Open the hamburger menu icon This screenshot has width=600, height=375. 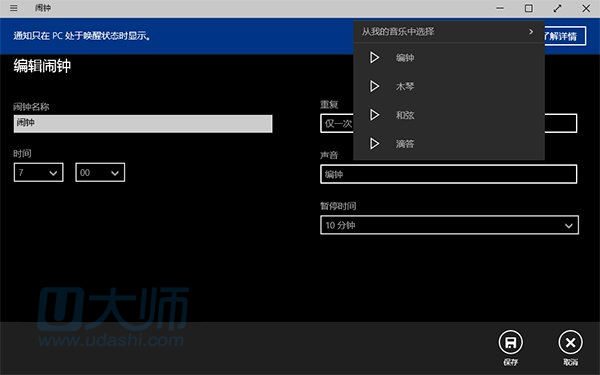tap(14, 8)
